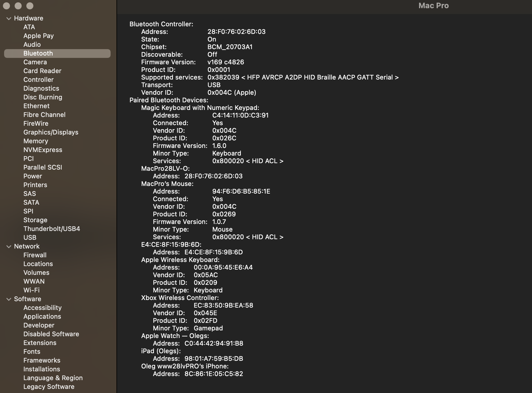Open Memory in the sidebar

36,141
